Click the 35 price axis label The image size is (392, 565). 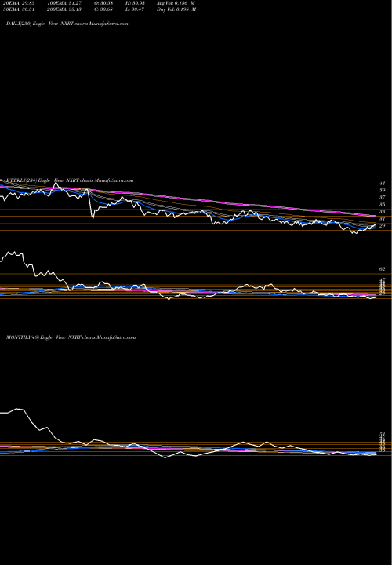tap(383, 204)
